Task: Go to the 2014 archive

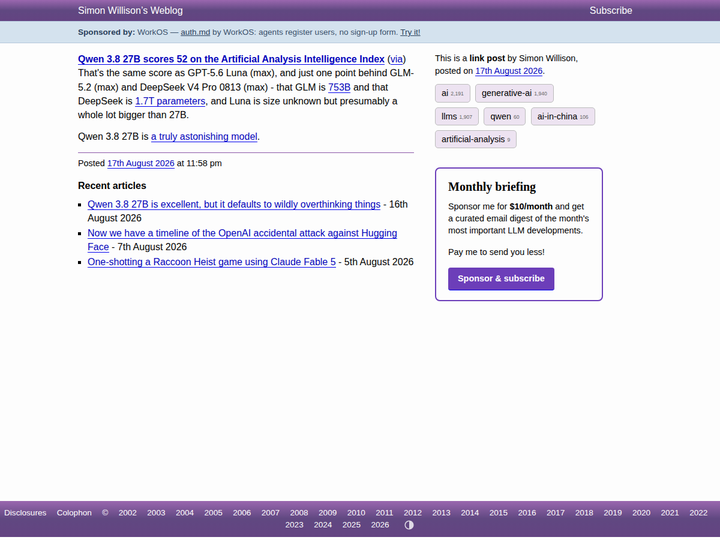Action: (470, 513)
